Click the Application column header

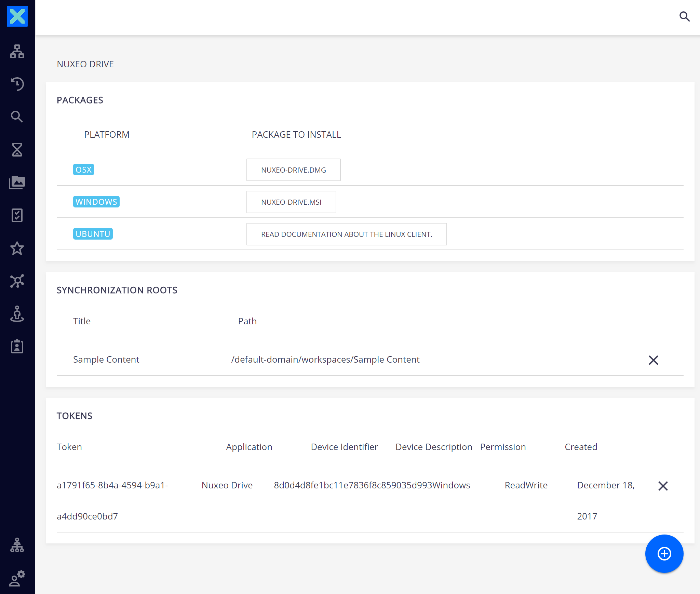tap(249, 447)
